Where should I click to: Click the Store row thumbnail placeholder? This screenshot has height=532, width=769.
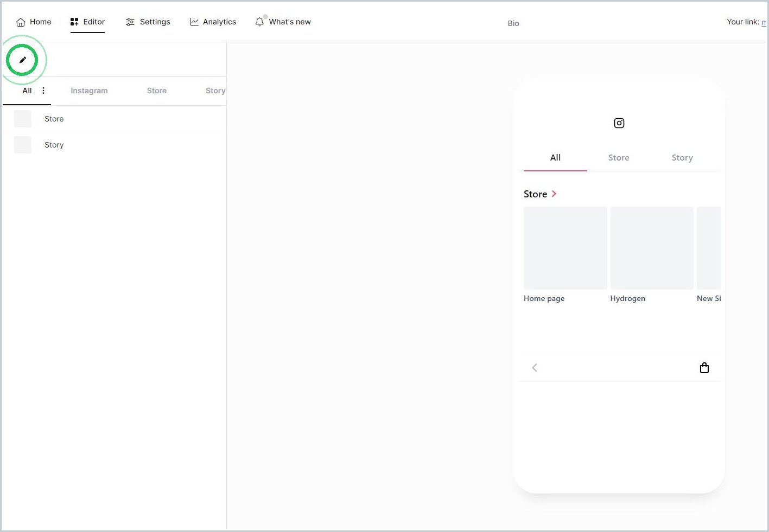[23, 119]
